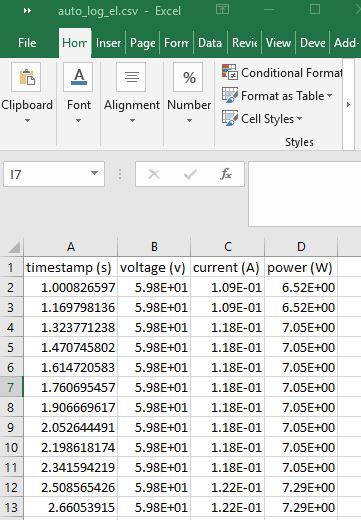Expand the Clipboard group dropdown arrow
The image size is (361, 520).
pyautogui.click(x=27, y=120)
